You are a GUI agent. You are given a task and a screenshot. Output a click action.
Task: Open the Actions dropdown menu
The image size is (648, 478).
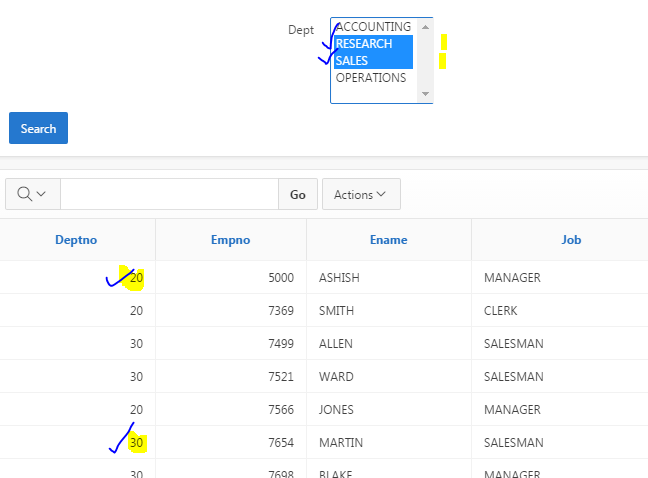click(360, 194)
